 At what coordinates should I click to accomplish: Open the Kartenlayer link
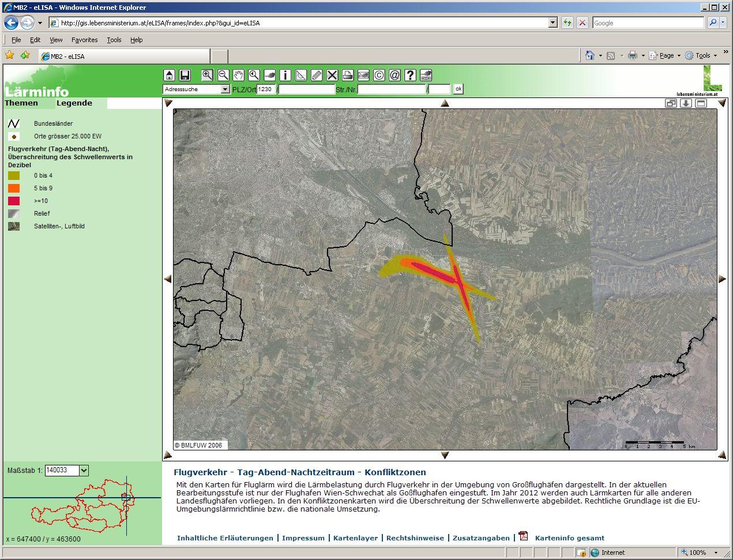coord(355,538)
